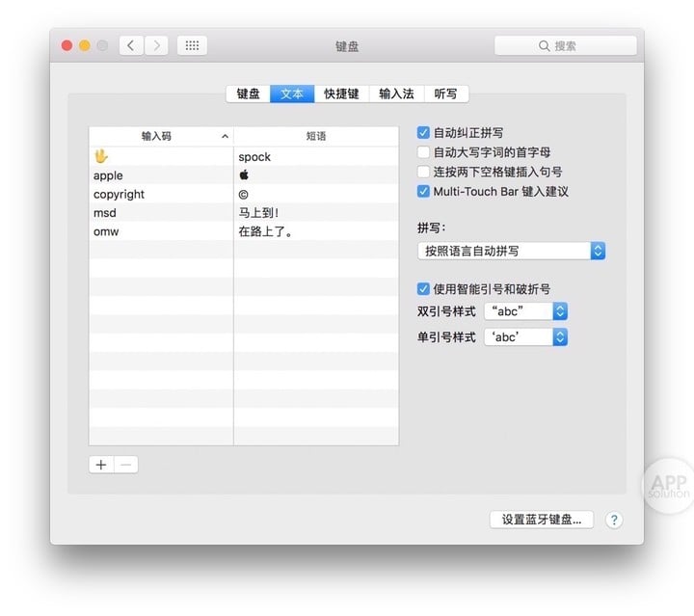Enable 自动大写字词的首字母 checkbox

[x=423, y=152]
